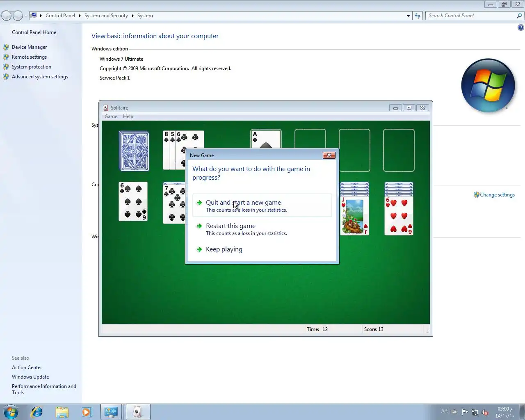Open Windows Explorer from taskbar
This screenshot has height=420, width=525.
[x=62, y=412]
